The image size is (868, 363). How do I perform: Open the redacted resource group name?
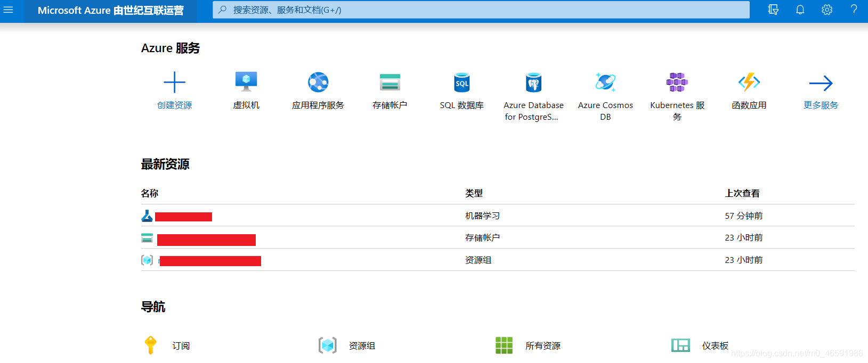point(209,261)
